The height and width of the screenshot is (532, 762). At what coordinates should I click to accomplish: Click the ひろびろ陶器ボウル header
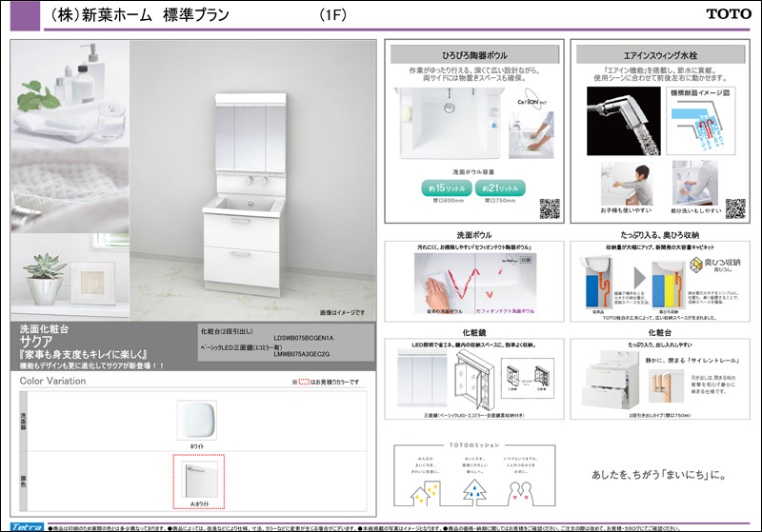click(474, 55)
